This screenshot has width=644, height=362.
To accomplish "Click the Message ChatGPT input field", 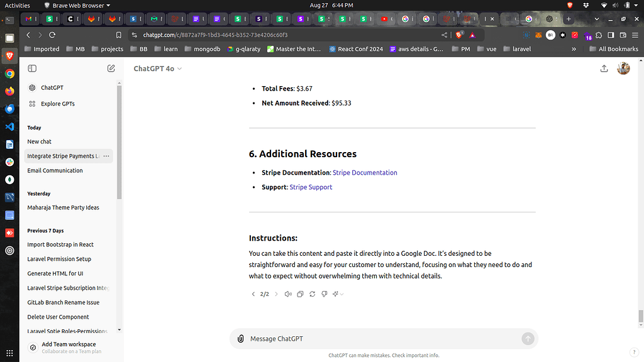I will [377, 338].
